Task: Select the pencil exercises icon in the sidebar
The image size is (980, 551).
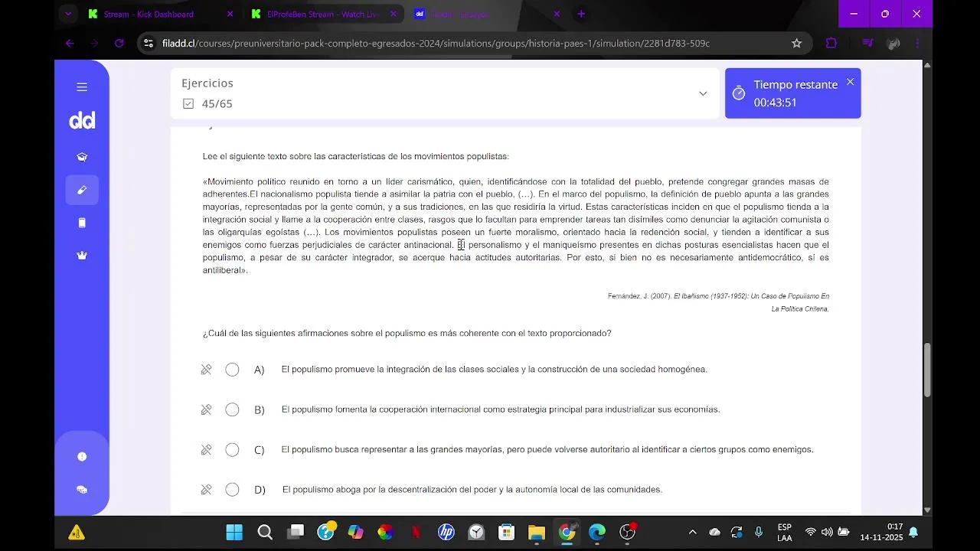Action: pyautogui.click(x=82, y=190)
